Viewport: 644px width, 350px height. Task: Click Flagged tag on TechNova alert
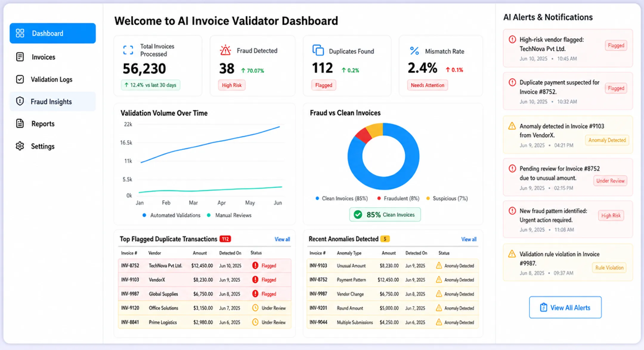[616, 45]
